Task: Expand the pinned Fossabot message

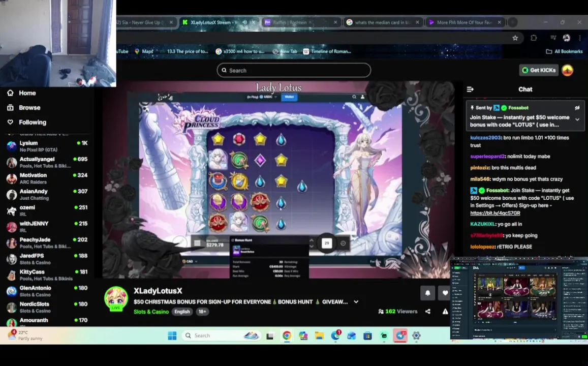Action: click(x=577, y=119)
